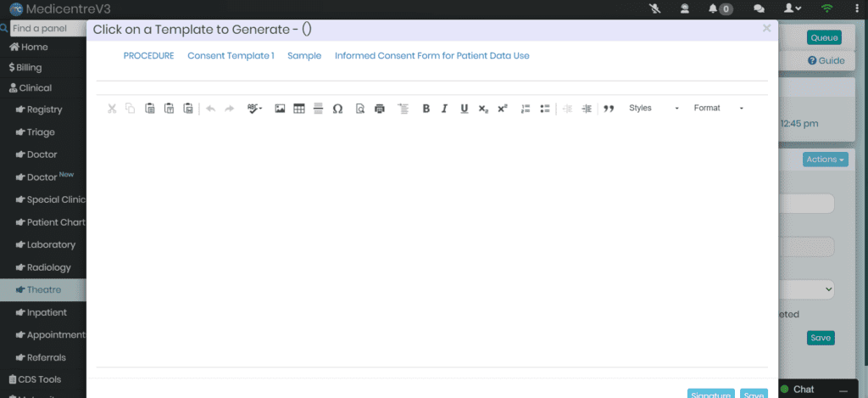Click the Paste as plain text icon
The height and width of the screenshot is (398, 868).
pyautogui.click(x=170, y=109)
